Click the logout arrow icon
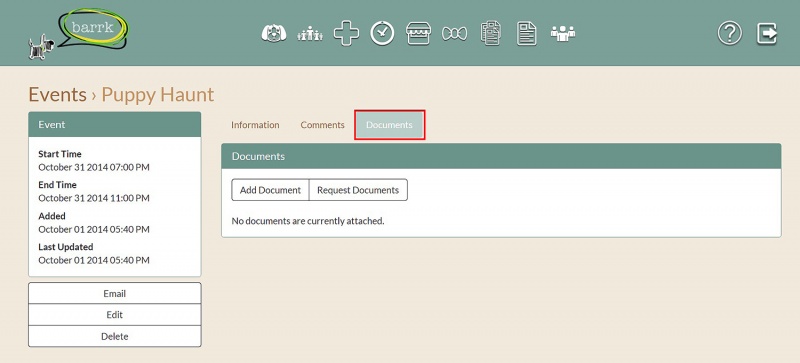800x363 pixels. pos(767,34)
